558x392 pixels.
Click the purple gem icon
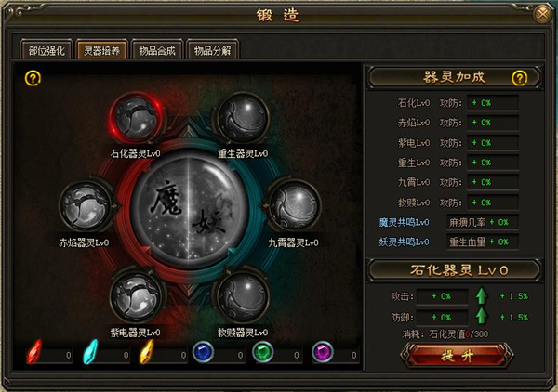click(x=323, y=352)
